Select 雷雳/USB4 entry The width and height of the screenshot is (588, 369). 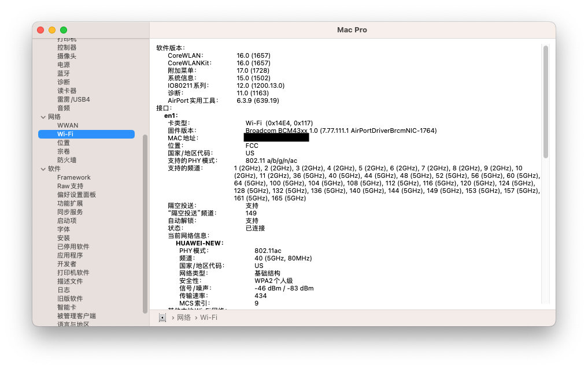[73, 99]
